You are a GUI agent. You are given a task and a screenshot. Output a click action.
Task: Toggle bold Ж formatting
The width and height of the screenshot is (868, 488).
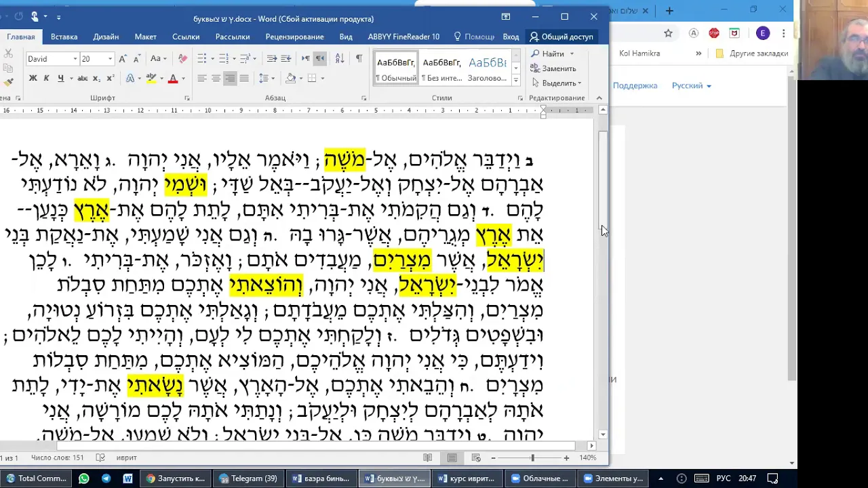33,79
